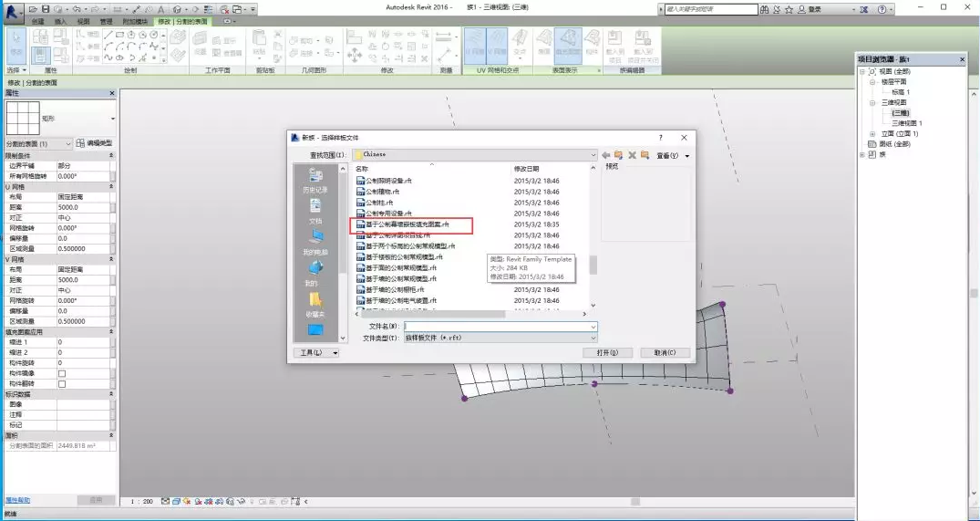Viewport: 980px width, 521px height.
Task: Click the Open button in dialog
Action: [x=607, y=352]
